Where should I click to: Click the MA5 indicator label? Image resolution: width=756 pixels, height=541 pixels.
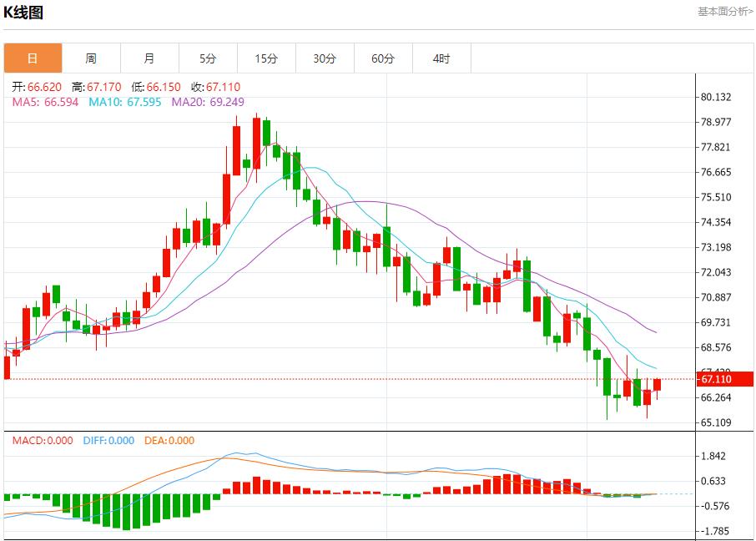[x=44, y=102]
